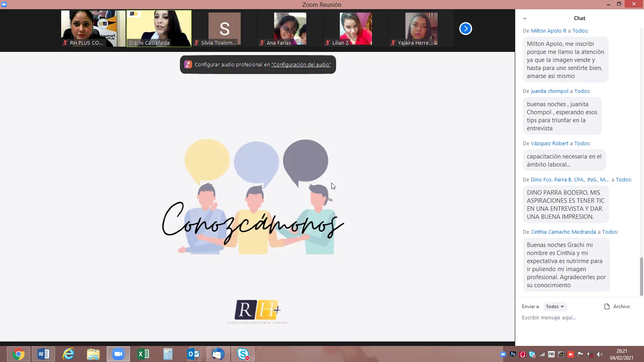644x362 pixels.
Task: Open Microsoft Excel from the taskbar
Action: coord(143,354)
